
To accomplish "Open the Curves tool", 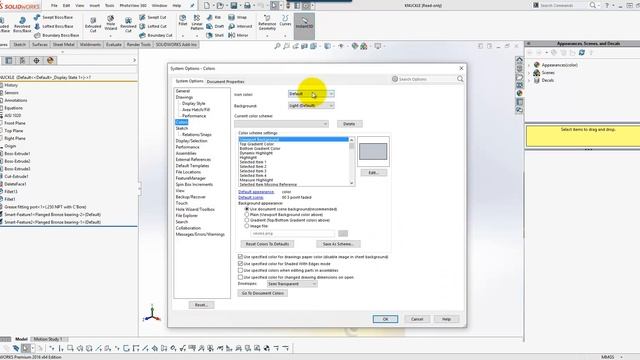I will pos(285,21).
